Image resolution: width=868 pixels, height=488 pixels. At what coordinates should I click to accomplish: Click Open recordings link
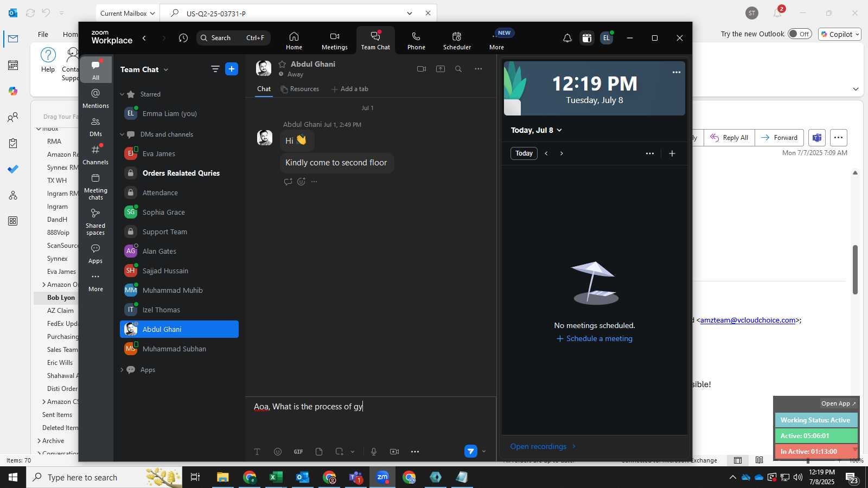click(543, 446)
